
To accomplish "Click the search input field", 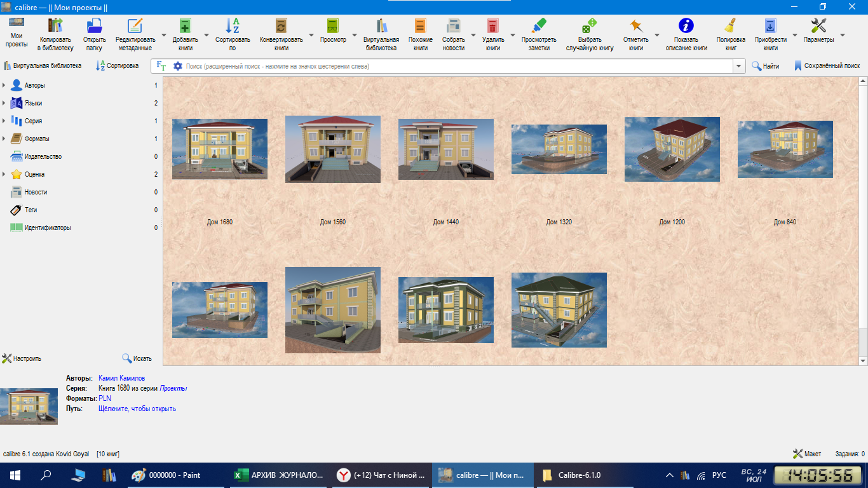I will [x=458, y=66].
